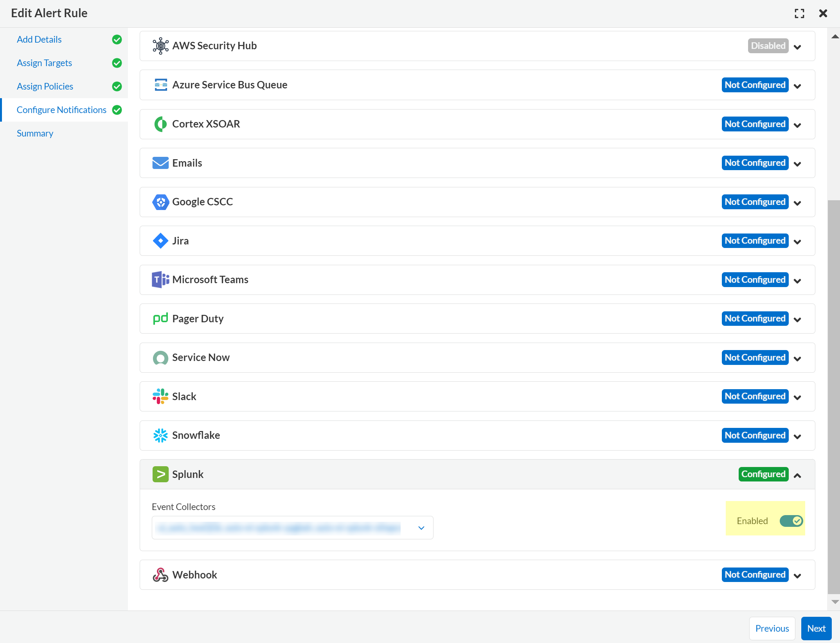
Task: Click the Google CSCC icon
Action: [160, 202]
